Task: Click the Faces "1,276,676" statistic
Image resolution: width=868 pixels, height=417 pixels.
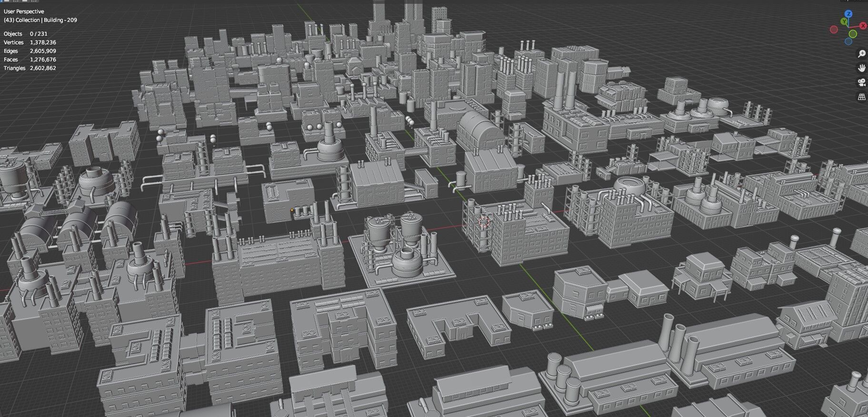Action: click(x=43, y=60)
